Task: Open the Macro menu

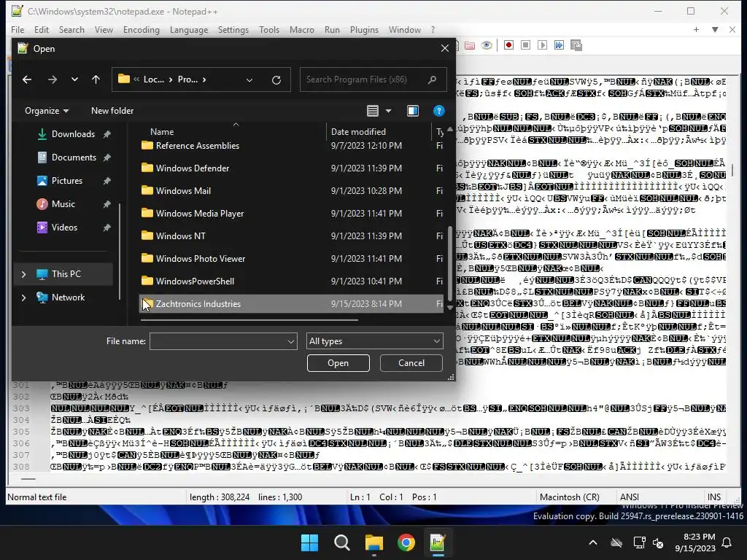Action: (302, 29)
